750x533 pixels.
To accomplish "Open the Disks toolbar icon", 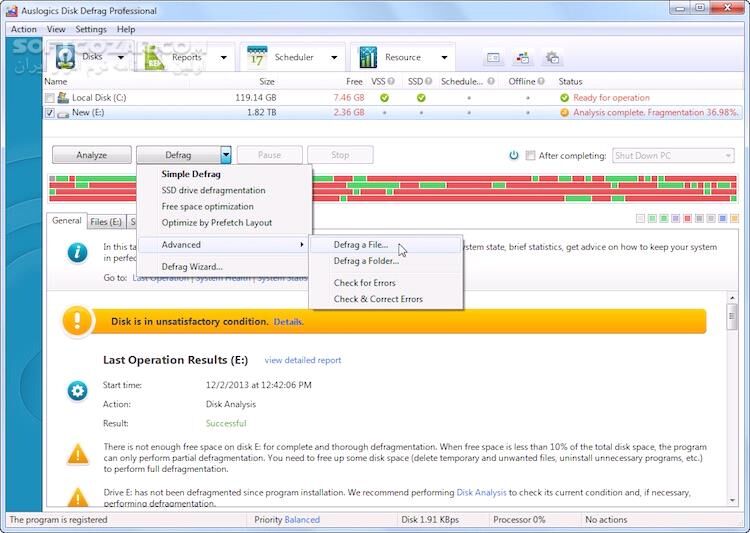I will pyautogui.click(x=66, y=57).
